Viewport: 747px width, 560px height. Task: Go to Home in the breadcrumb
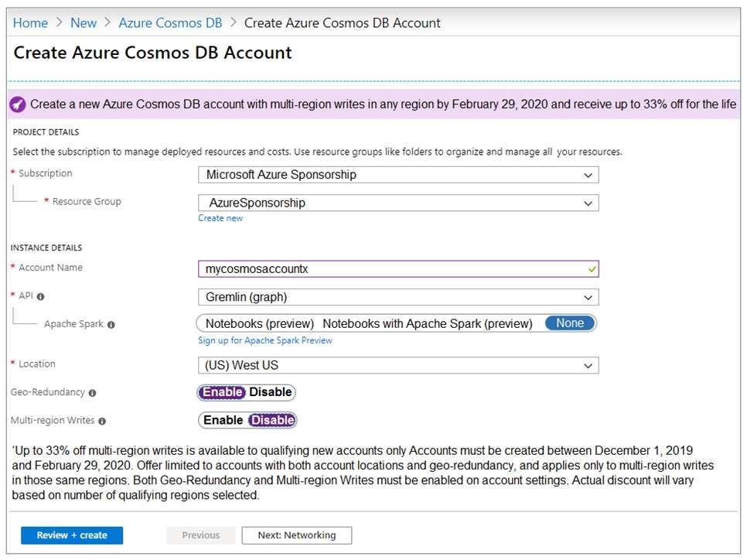point(30,23)
